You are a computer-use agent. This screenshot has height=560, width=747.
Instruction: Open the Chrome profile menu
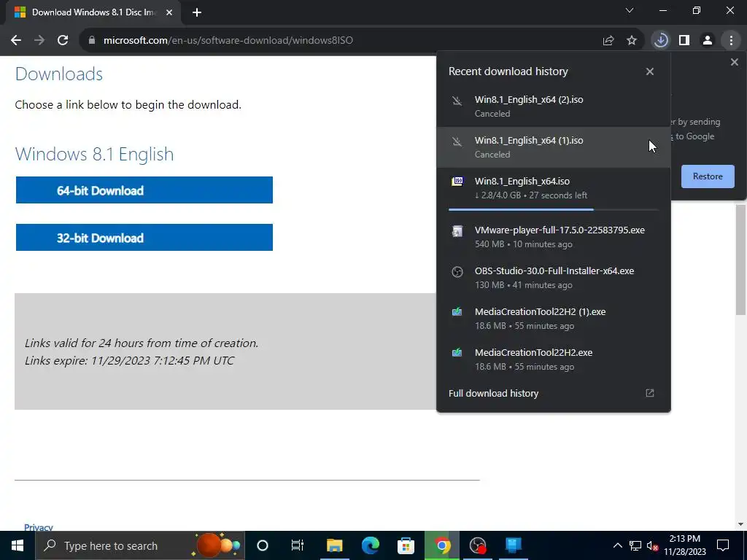click(x=708, y=41)
